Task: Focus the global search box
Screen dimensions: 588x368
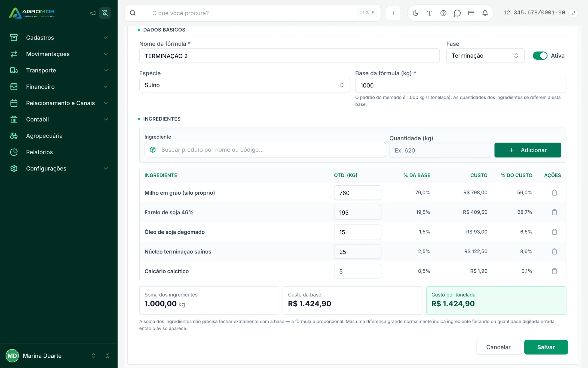Action: click(253, 13)
